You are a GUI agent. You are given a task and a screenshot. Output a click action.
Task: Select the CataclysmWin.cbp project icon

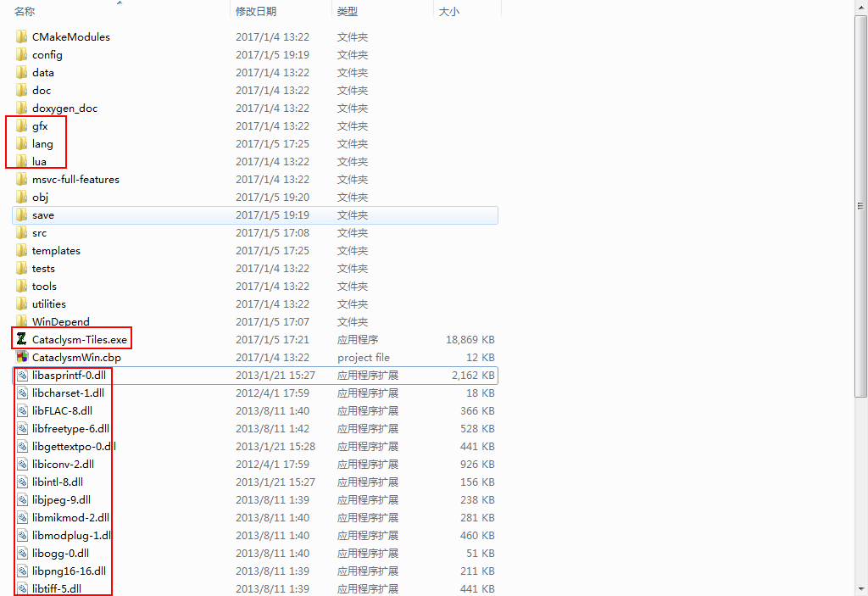click(21, 357)
